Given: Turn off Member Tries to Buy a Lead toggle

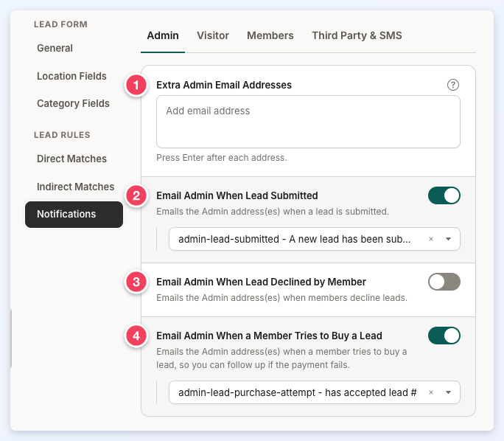Looking at the screenshot, I should [444, 336].
